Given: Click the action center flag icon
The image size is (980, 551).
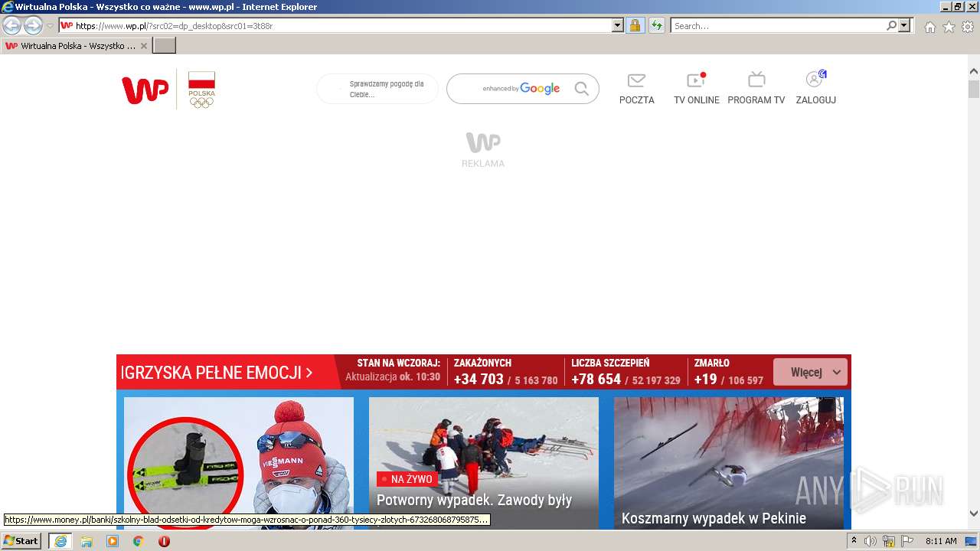Looking at the screenshot, I should click(x=907, y=541).
